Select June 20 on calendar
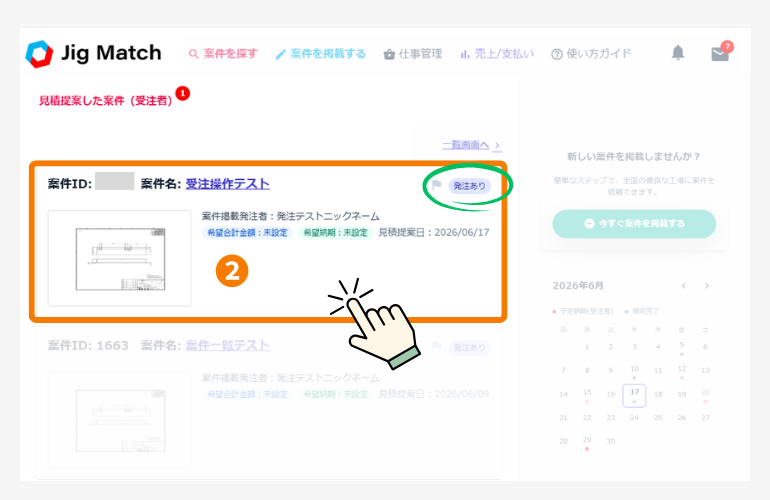The height and width of the screenshot is (500, 770). point(706,394)
